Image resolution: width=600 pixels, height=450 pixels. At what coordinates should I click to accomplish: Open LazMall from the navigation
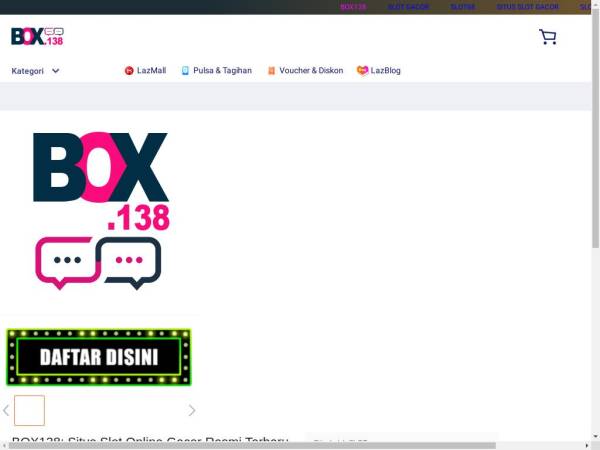click(145, 70)
